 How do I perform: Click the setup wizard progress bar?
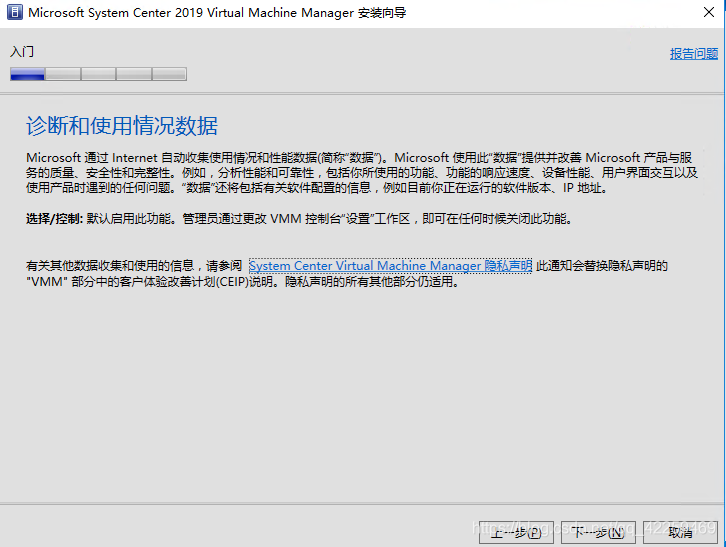click(99, 74)
